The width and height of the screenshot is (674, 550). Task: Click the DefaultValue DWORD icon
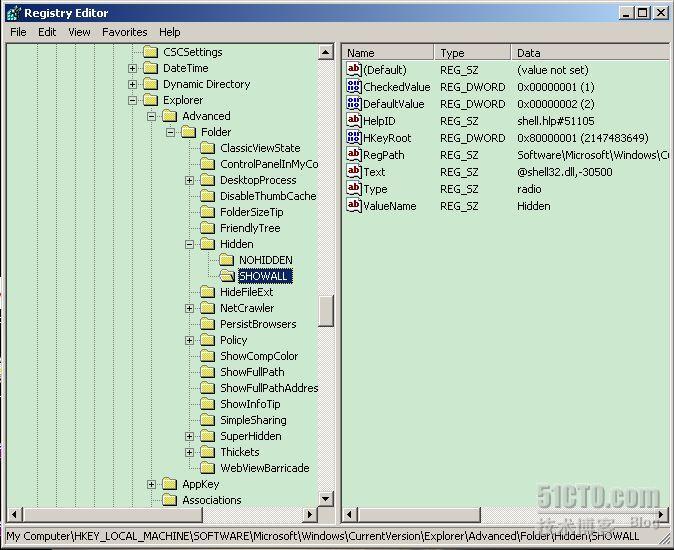point(354,103)
